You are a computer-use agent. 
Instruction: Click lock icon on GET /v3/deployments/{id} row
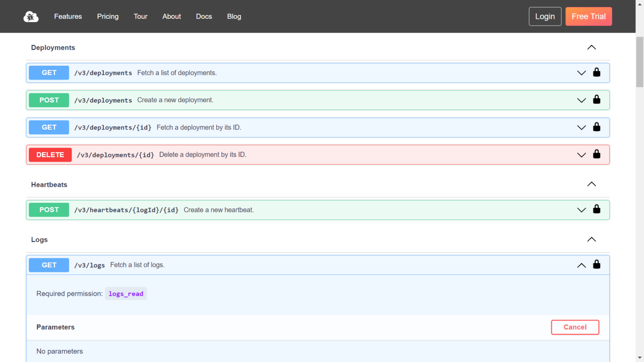coord(596,127)
